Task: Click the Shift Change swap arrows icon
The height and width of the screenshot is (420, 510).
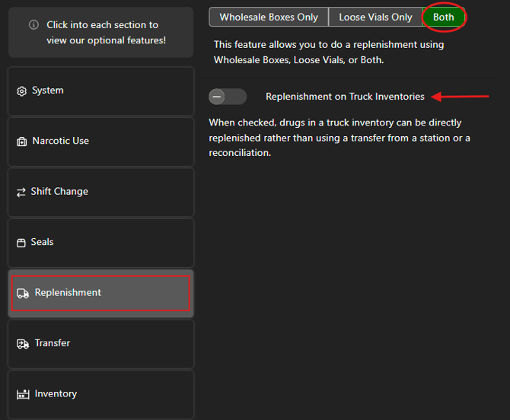Action: click(21, 192)
